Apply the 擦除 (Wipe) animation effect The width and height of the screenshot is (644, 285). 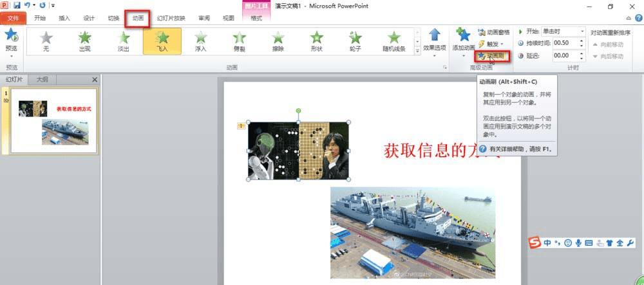tap(278, 41)
